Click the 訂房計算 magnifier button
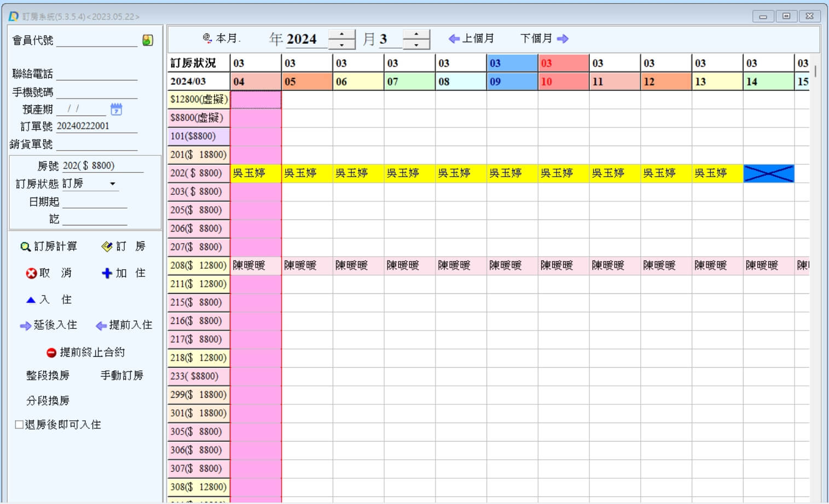The height and width of the screenshot is (504, 829). [49, 246]
